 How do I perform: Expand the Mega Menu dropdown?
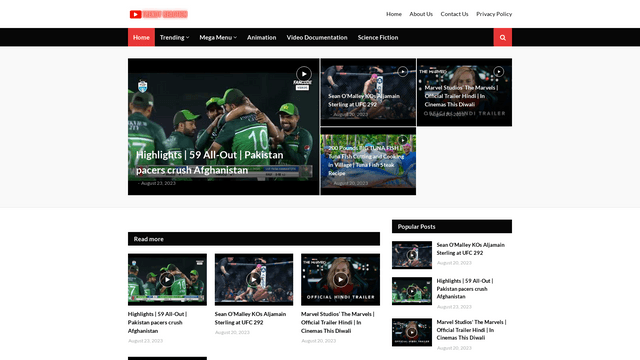point(218,38)
